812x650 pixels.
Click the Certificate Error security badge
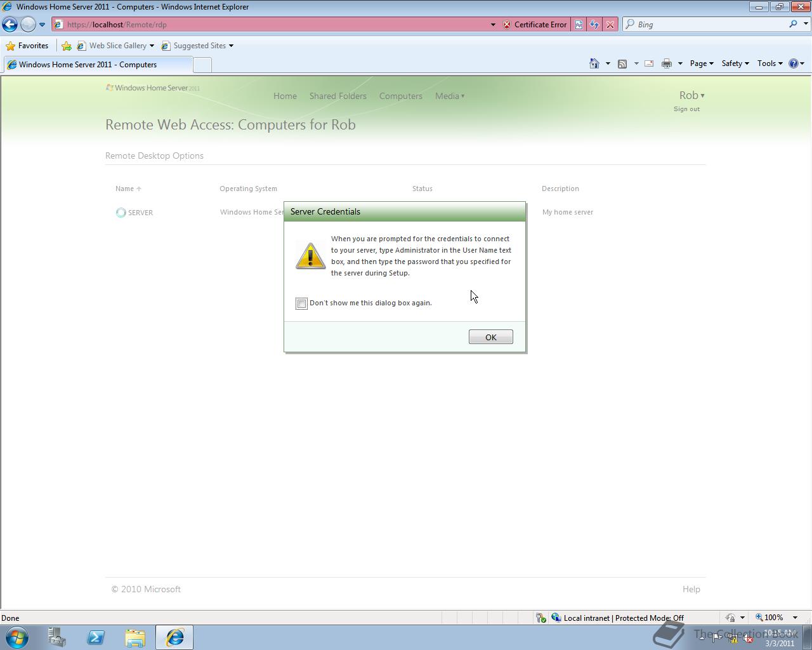point(535,25)
